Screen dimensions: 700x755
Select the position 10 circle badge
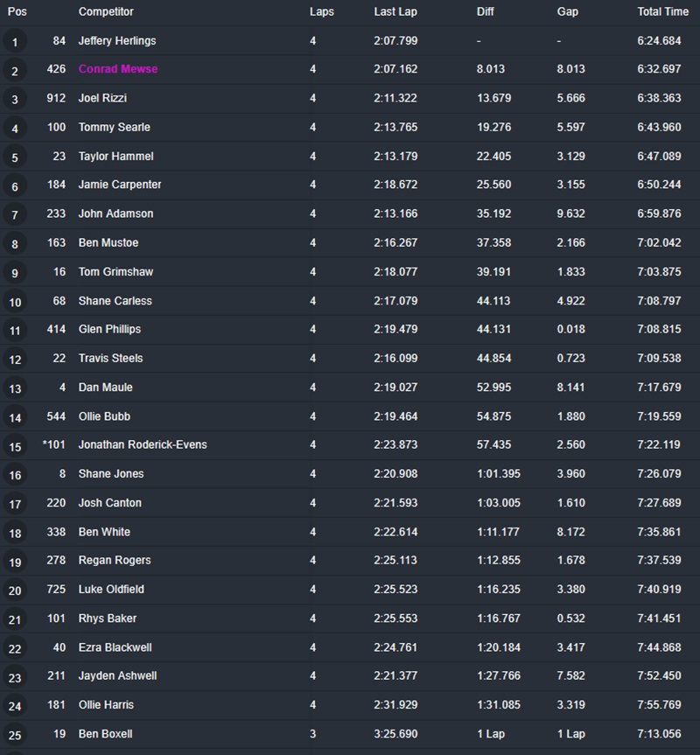tap(15, 302)
